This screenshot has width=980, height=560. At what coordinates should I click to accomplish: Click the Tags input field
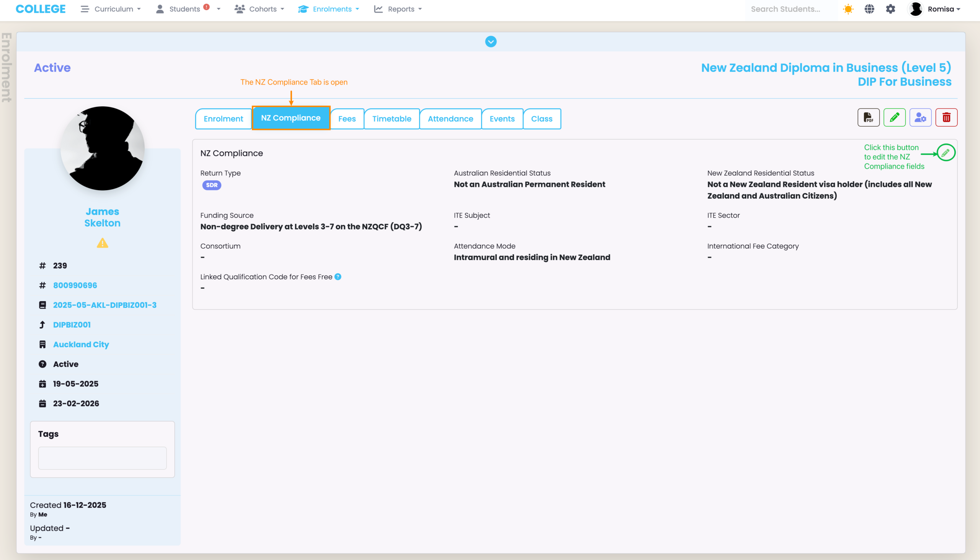click(x=102, y=458)
